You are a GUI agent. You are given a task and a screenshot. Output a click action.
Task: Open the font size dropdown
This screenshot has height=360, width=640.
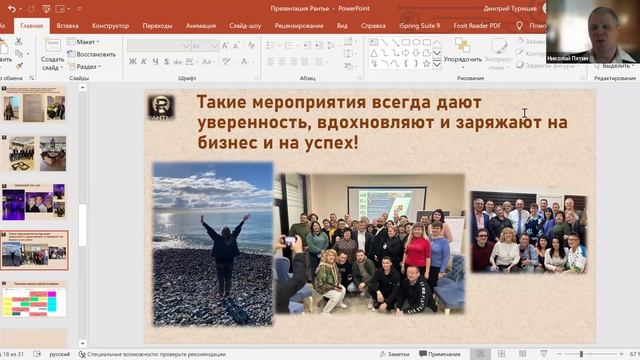coord(214,46)
